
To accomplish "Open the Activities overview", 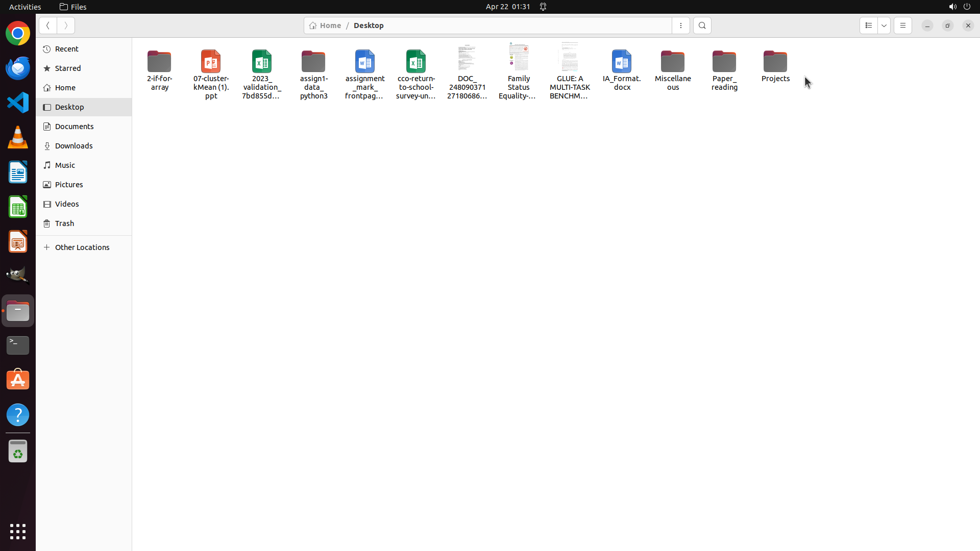I will coord(25,7).
